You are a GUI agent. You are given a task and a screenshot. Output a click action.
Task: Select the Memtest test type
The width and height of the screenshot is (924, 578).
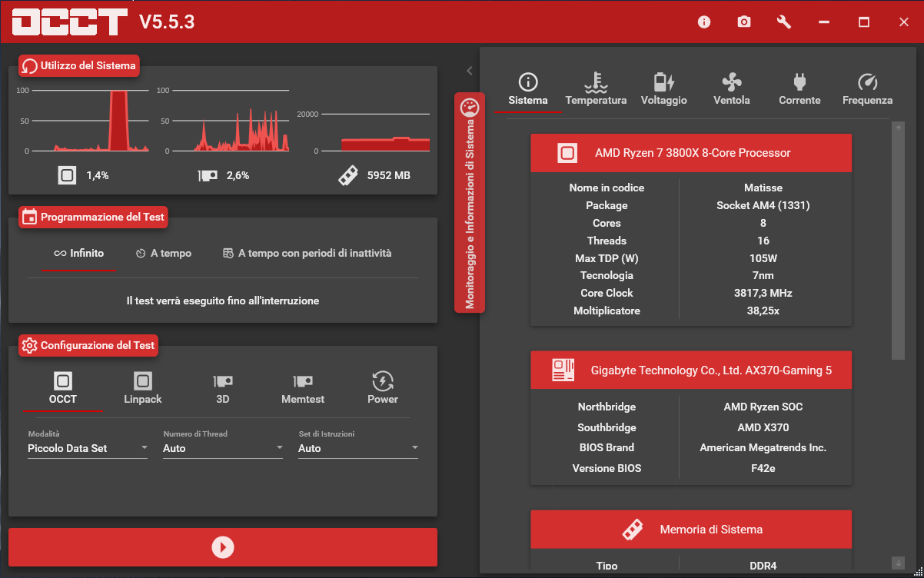pyautogui.click(x=303, y=389)
